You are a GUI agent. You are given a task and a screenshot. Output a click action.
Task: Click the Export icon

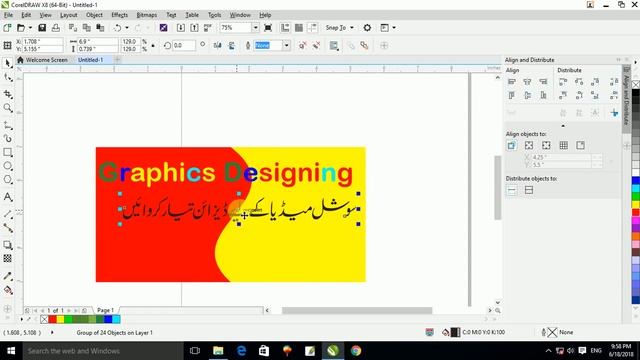click(x=194, y=28)
